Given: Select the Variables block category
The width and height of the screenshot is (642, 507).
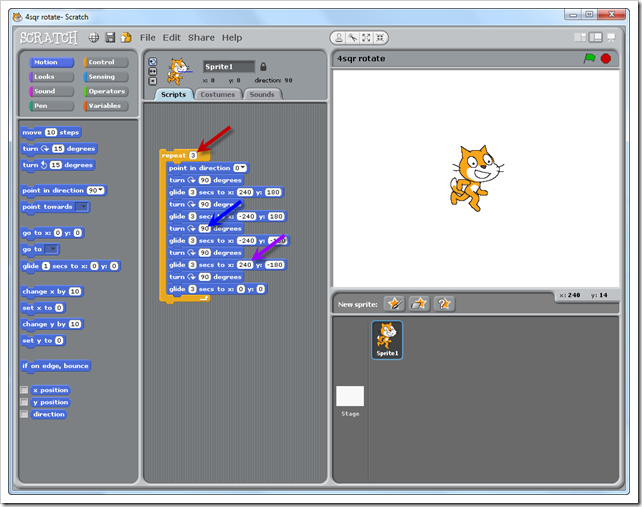Looking at the screenshot, I should click(106, 106).
